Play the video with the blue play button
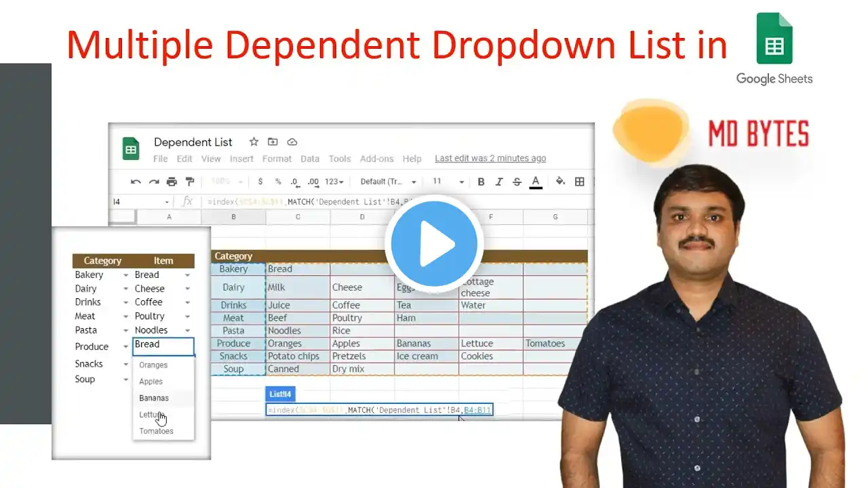The width and height of the screenshot is (868, 488). pos(434,243)
